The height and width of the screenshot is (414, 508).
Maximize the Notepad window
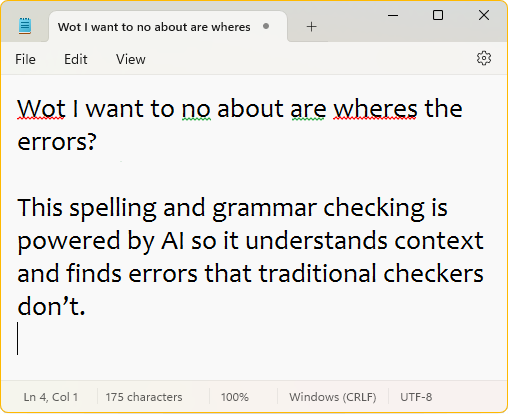(x=438, y=15)
